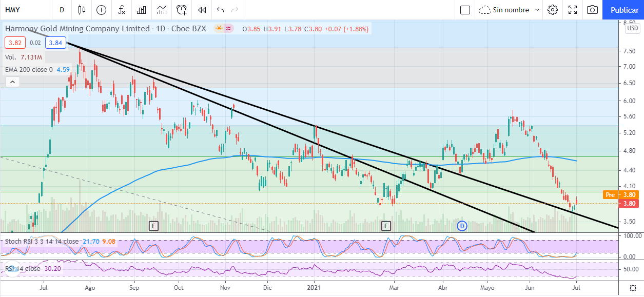
Task: Open the indicator templates bar-chart icon
Action: [141, 10]
